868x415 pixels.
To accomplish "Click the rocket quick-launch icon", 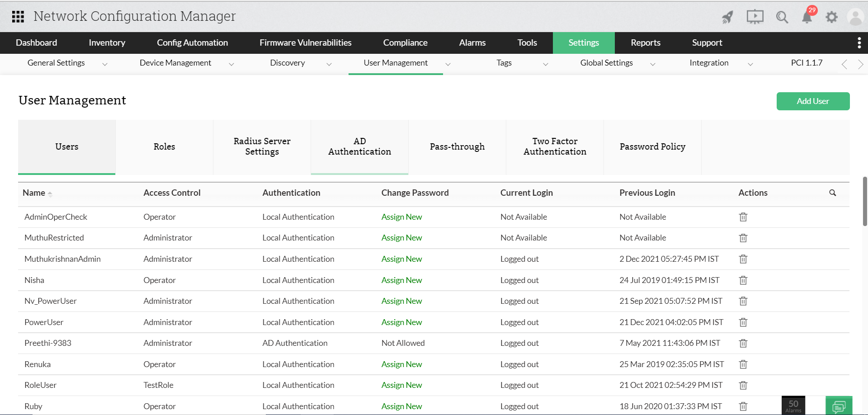I will click(727, 17).
